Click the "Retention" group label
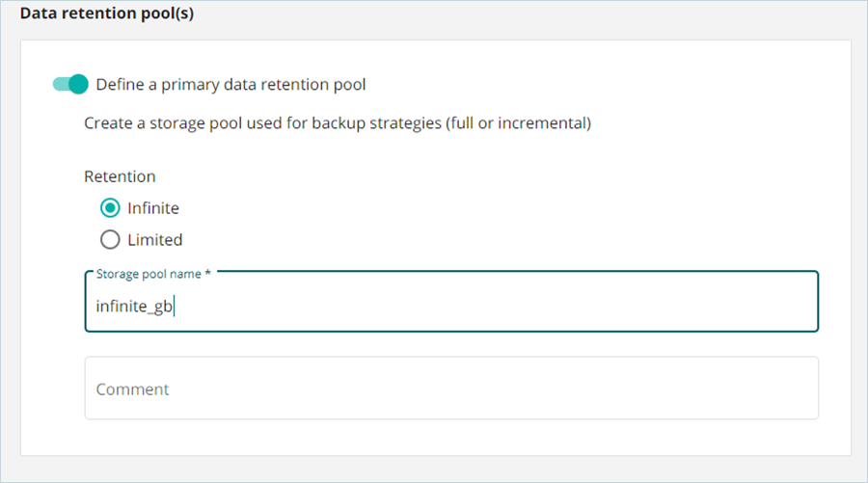Viewport: 868px width, 483px height. tap(120, 176)
